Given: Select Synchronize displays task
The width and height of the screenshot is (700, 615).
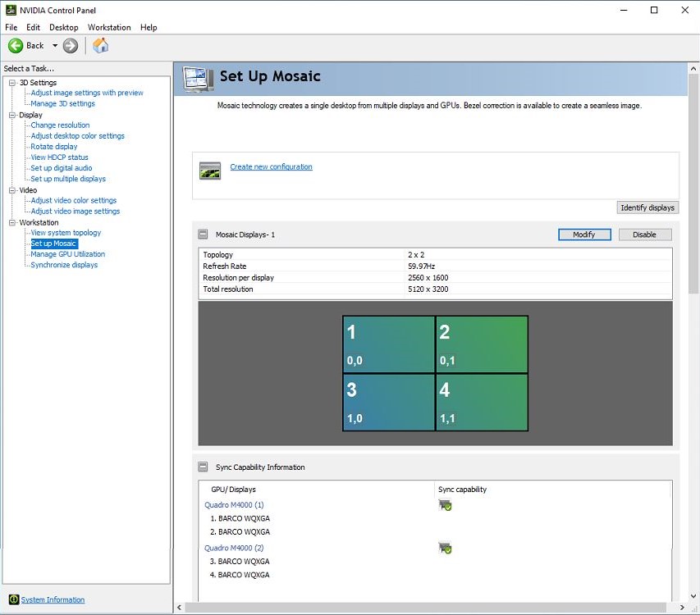Looking at the screenshot, I should [64, 265].
